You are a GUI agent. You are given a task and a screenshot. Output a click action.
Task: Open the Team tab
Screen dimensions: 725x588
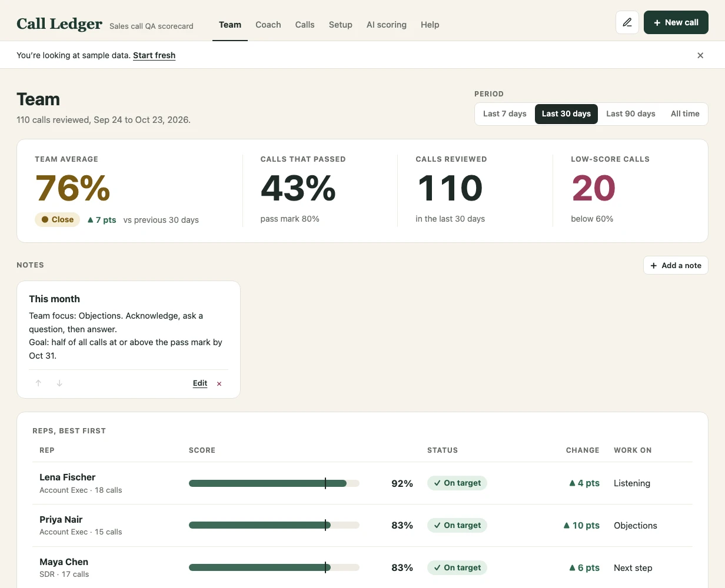pos(230,25)
